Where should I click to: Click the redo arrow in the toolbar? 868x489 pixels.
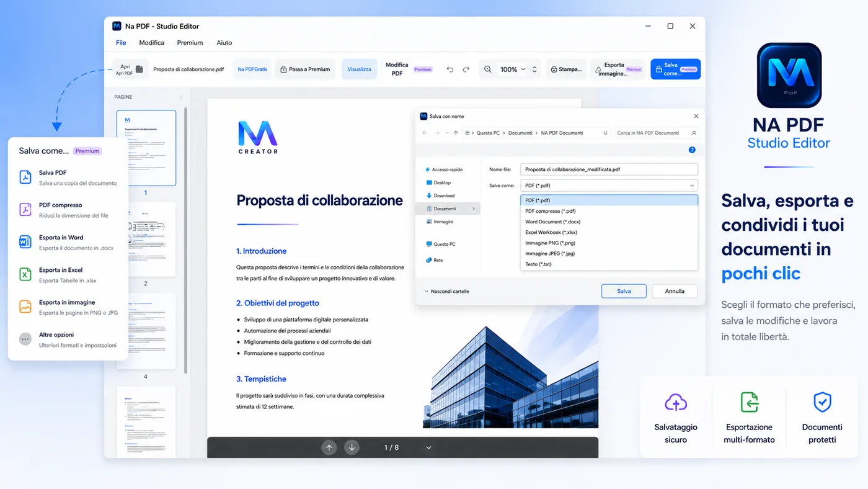tap(466, 70)
